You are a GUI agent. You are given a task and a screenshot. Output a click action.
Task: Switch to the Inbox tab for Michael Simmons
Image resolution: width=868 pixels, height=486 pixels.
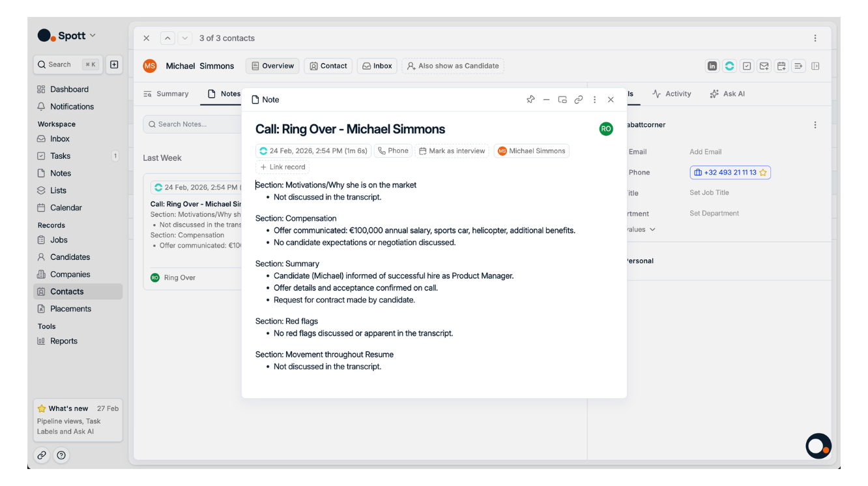pyautogui.click(x=377, y=66)
